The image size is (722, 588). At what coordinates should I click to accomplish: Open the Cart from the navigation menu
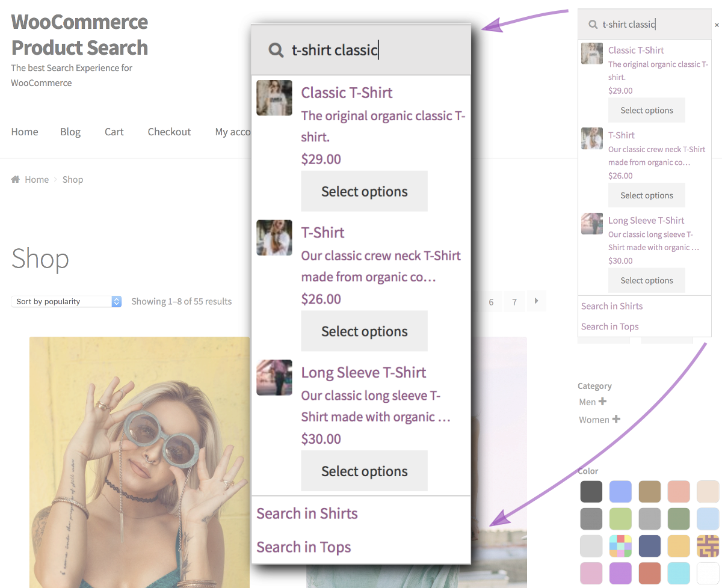pos(114,132)
